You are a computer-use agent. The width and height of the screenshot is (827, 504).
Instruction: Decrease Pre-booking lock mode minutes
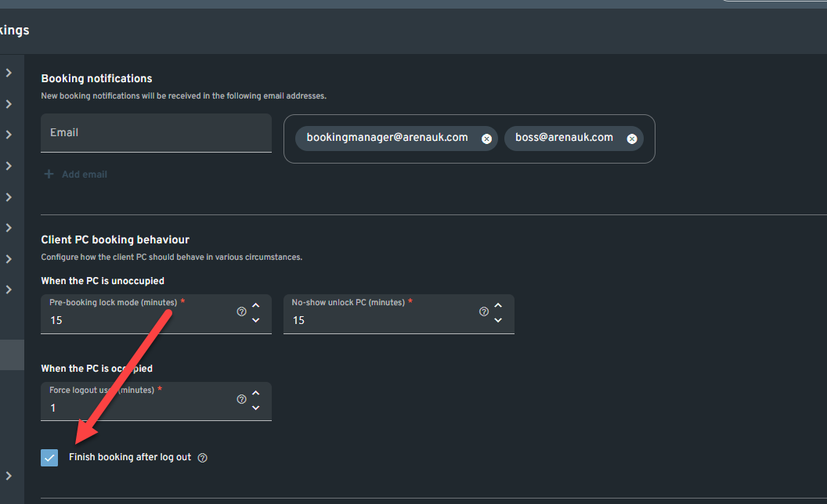(x=255, y=319)
